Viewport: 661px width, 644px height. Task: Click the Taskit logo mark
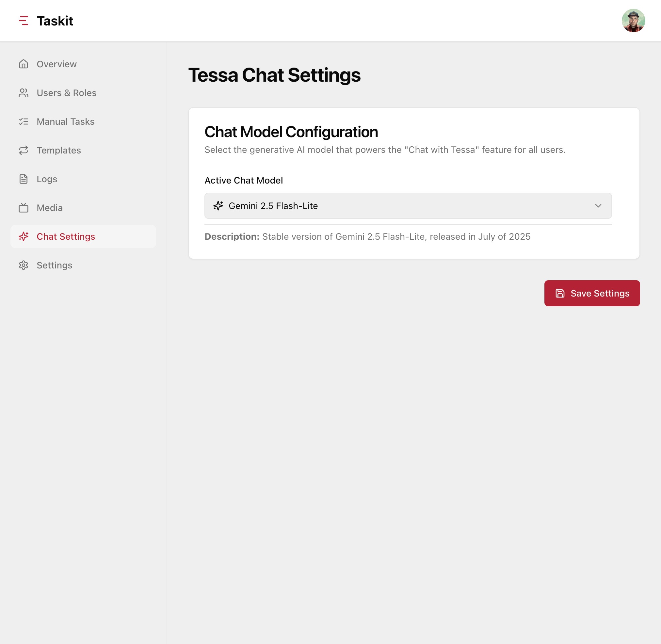click(x=24, y=21)
